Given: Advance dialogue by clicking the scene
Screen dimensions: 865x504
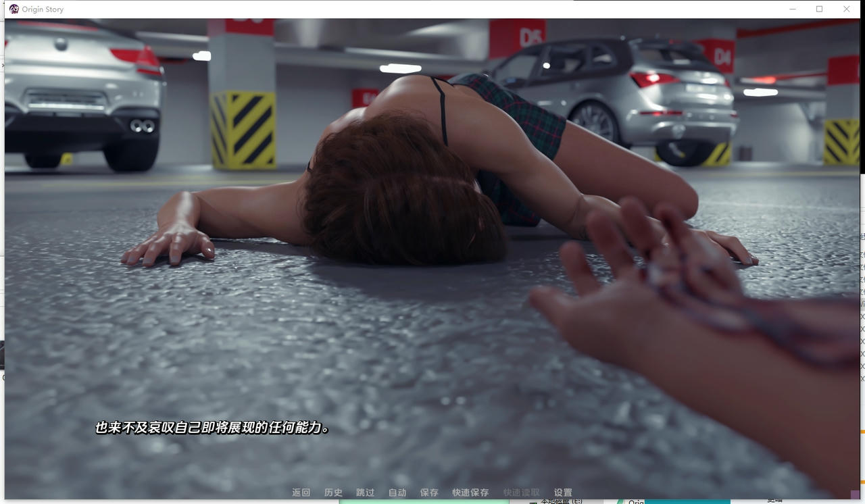Looking at the screenshot, I should point(432,270).
